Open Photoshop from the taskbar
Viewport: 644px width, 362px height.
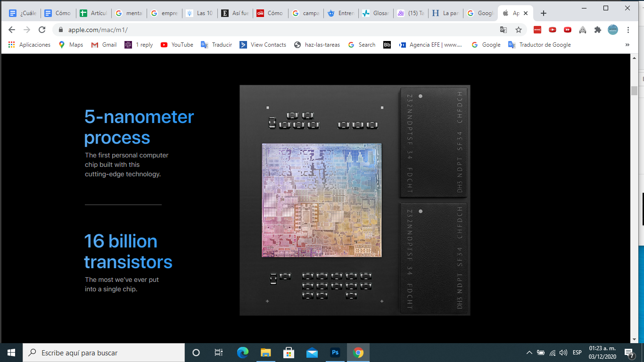(x=335, y=353)
